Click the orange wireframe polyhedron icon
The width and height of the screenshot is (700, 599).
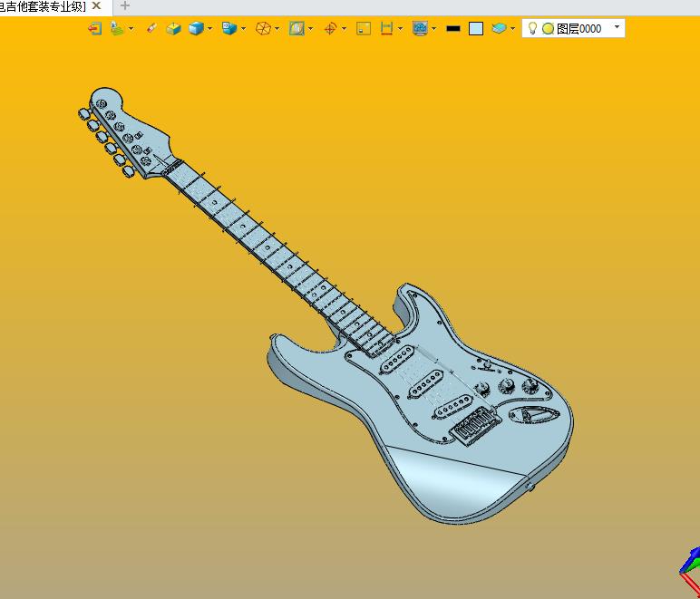[263, 28]
